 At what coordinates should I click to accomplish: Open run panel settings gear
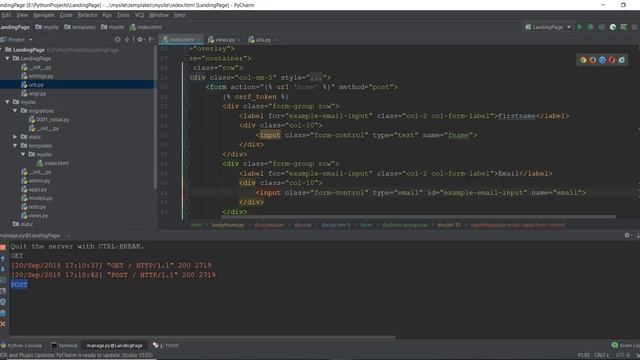627,235
